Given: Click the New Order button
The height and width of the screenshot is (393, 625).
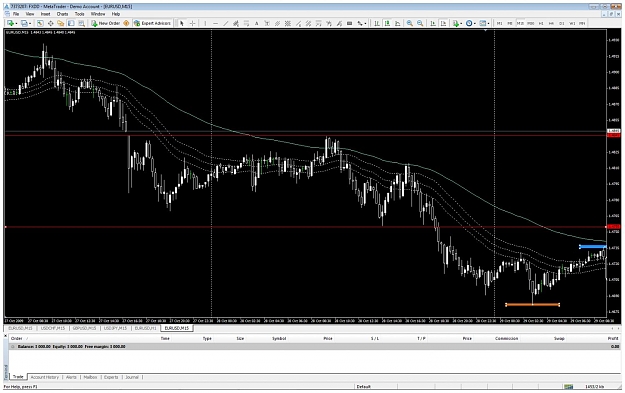Looking at the screenshot, I should point(106,23).
